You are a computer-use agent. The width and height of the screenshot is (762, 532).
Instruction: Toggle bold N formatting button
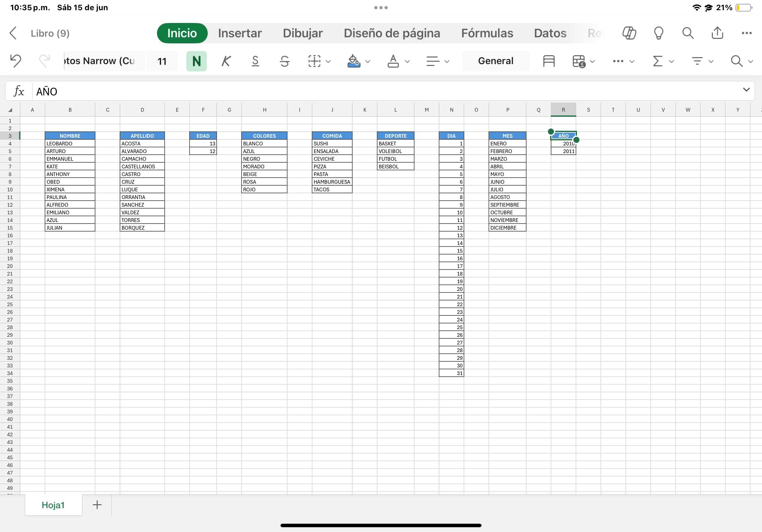[197, 61]
